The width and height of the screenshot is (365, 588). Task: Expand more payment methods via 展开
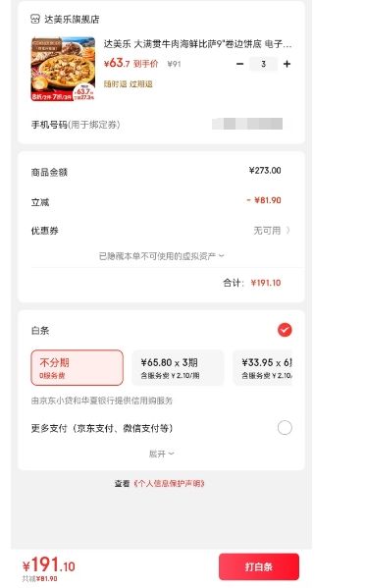pos(161,454)
